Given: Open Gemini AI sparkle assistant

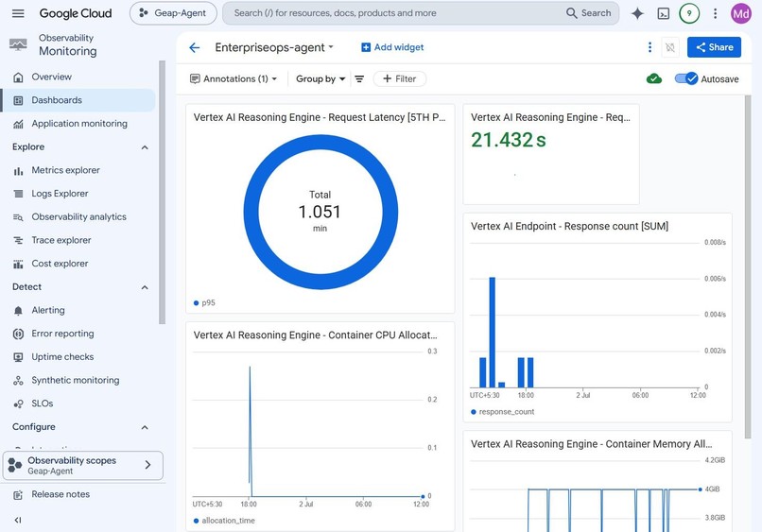Looking at the screenshot, I should [x=637, y=13].
